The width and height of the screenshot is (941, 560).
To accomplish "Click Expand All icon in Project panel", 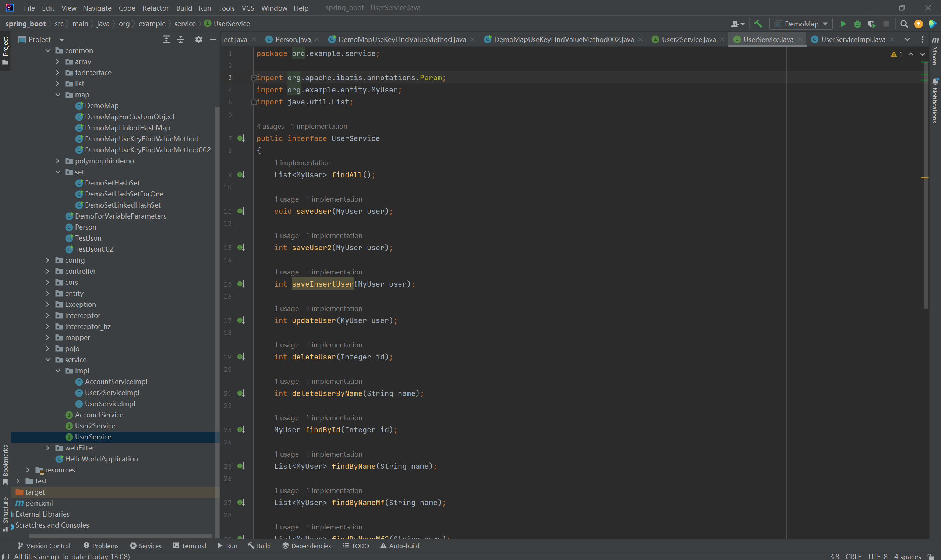I will (166, 39).
